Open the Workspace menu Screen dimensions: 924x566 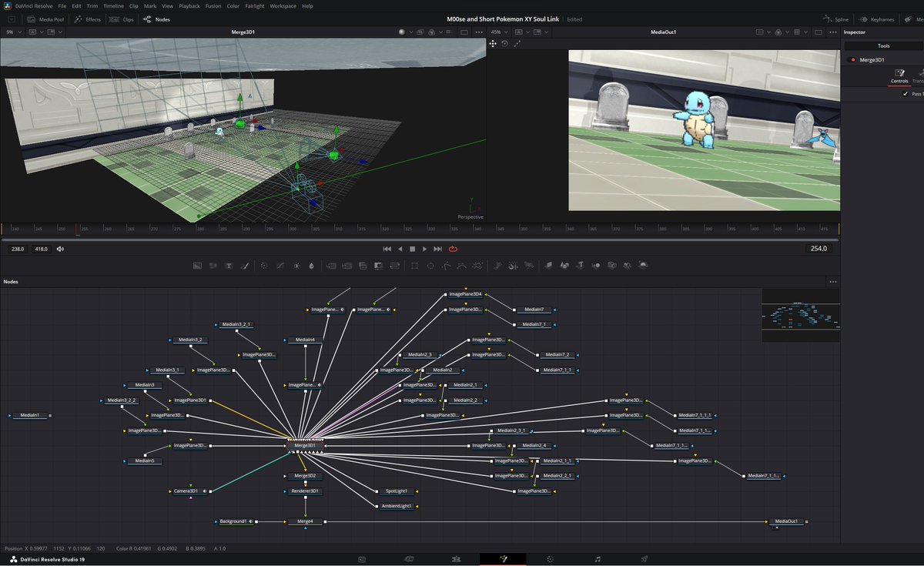pos(283,5)
